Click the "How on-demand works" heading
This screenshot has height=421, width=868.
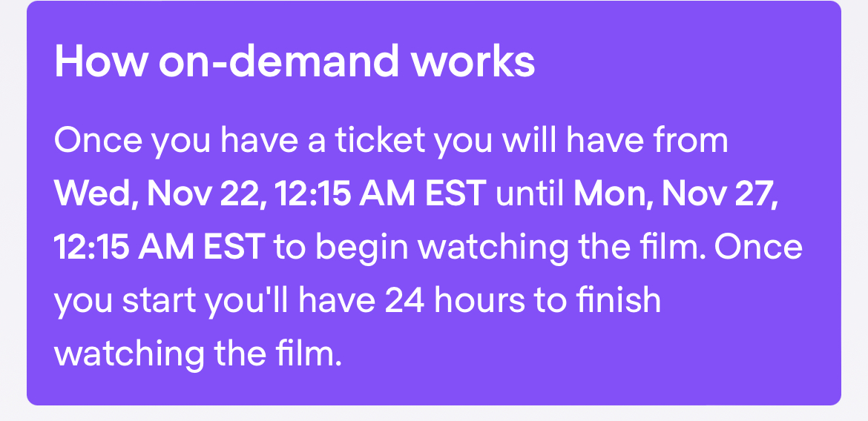pyautogui.click(x=295, y=62)
